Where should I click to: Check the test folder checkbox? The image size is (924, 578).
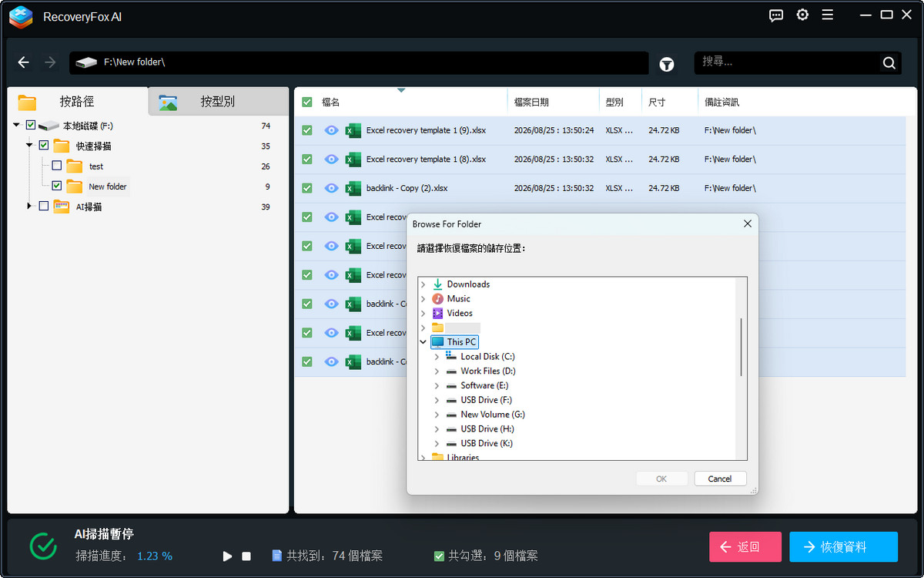pos(57,166)
